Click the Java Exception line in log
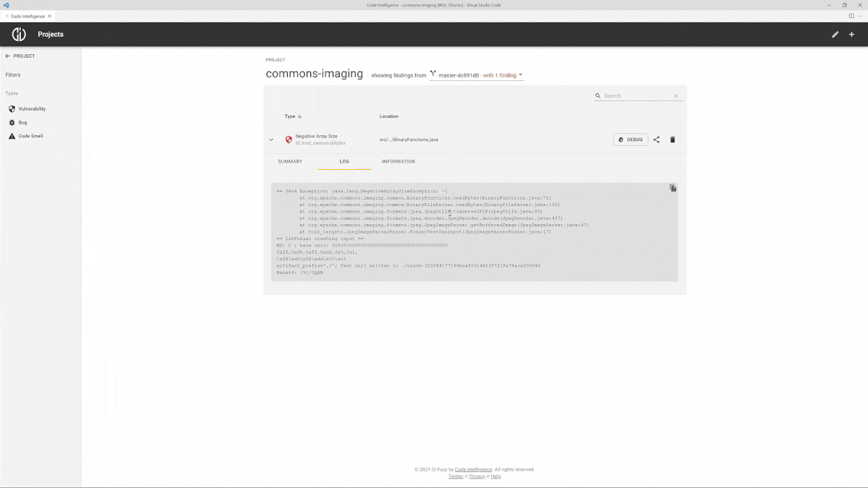This screenshot has height=488, width=868. click(362, 191)
